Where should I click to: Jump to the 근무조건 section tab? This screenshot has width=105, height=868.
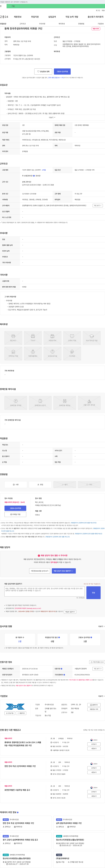[x=23, y=24]
